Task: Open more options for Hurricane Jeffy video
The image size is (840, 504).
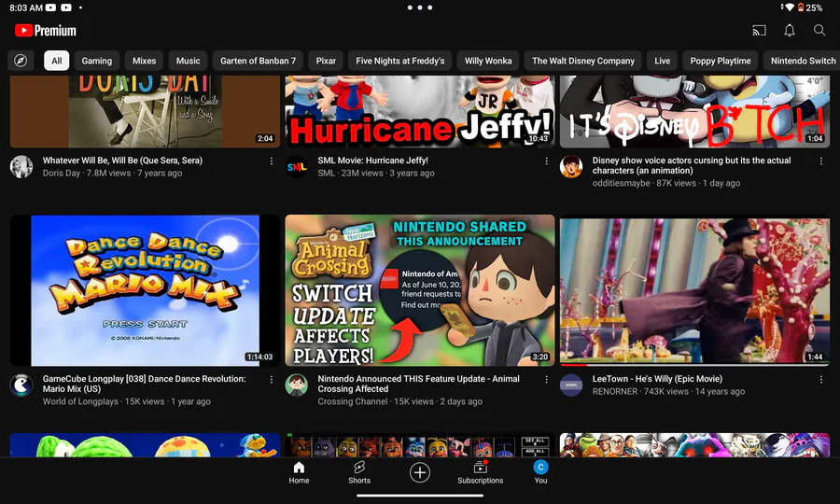Action: click(546, 161)
